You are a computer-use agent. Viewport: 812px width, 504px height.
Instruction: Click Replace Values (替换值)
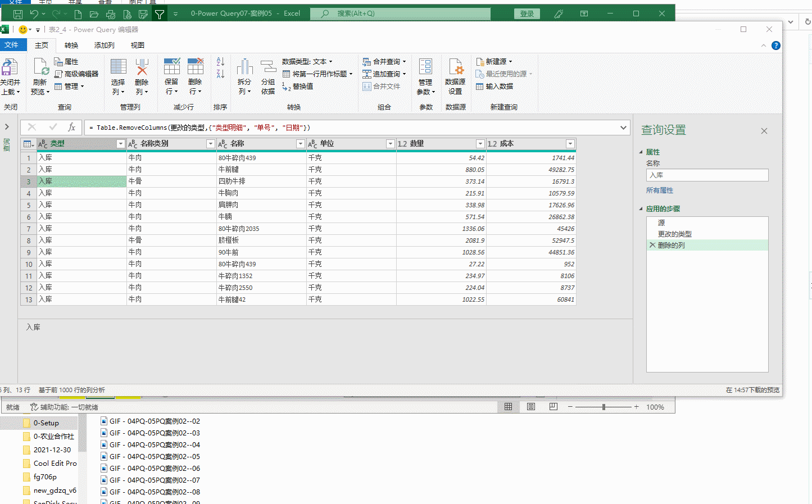tap(298, 87)
